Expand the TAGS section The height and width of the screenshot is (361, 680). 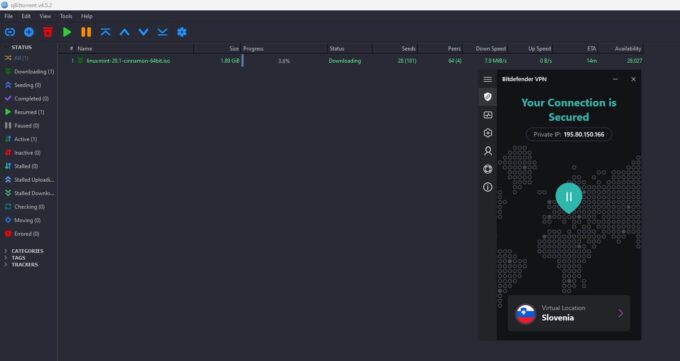point(6,258)
